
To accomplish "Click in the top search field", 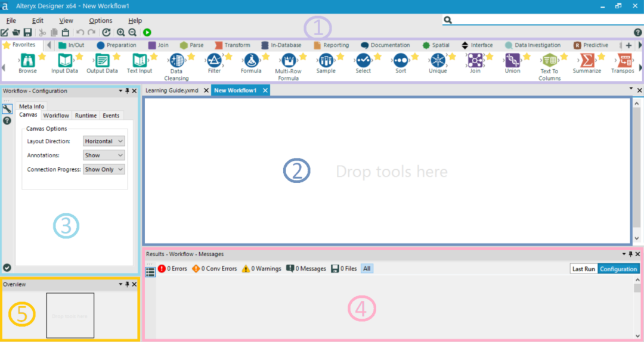I will [546, 20].
